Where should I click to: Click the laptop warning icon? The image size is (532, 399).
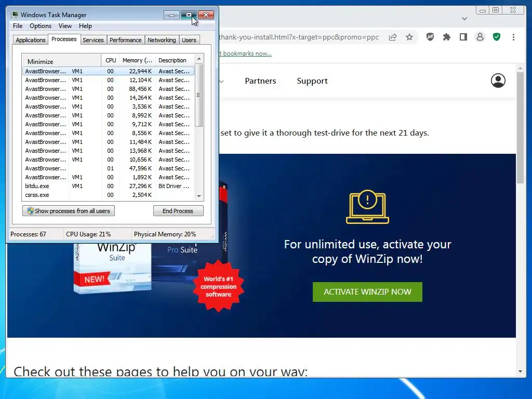click(x=367, y=207)
